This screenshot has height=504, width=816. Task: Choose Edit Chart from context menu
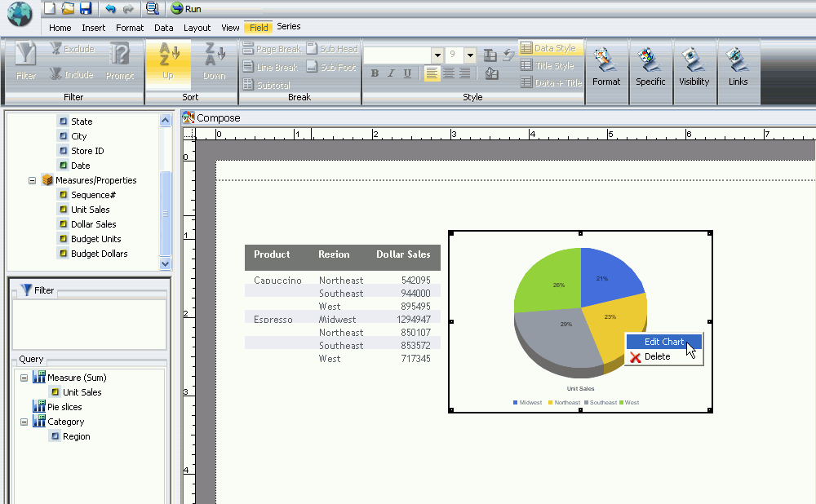pyautogui.click(x=664, y=342)
